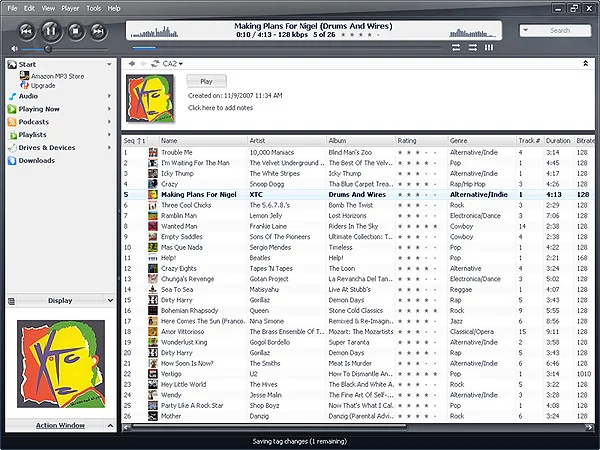This screenshot has height=450, width=600.
Task: Open the Amazon MP3 Store item
Action: coord(52,76)
